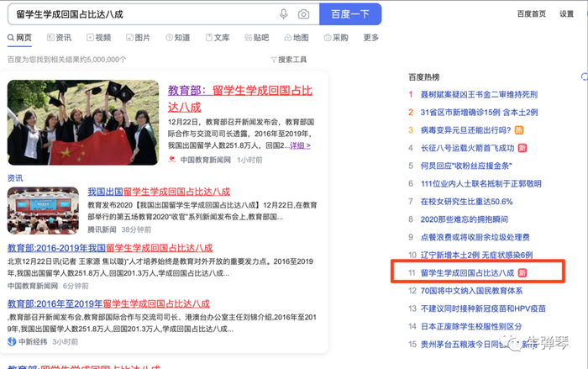The width and height of the screenshot is (588, 369).
Task: Click the graduates photo thumbnail
Action: (83, 123)
